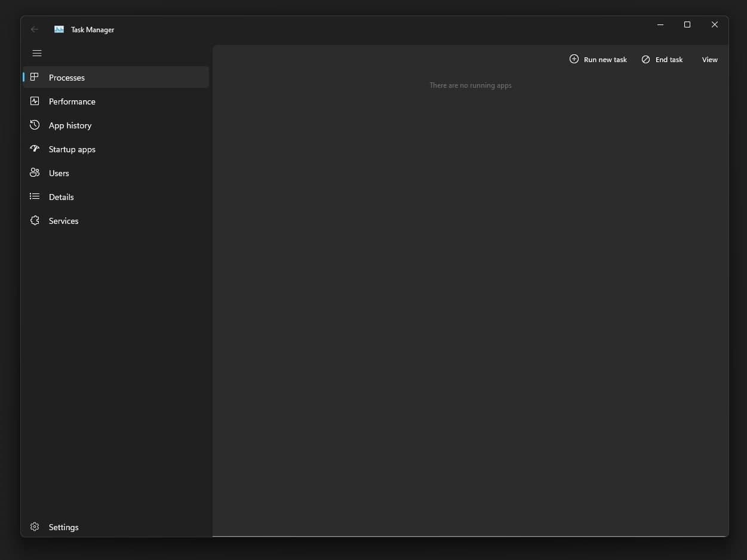This screenshot has width=747, height=560.
Task: Click the back arrow in title bar
Action: tap(35, 29)
